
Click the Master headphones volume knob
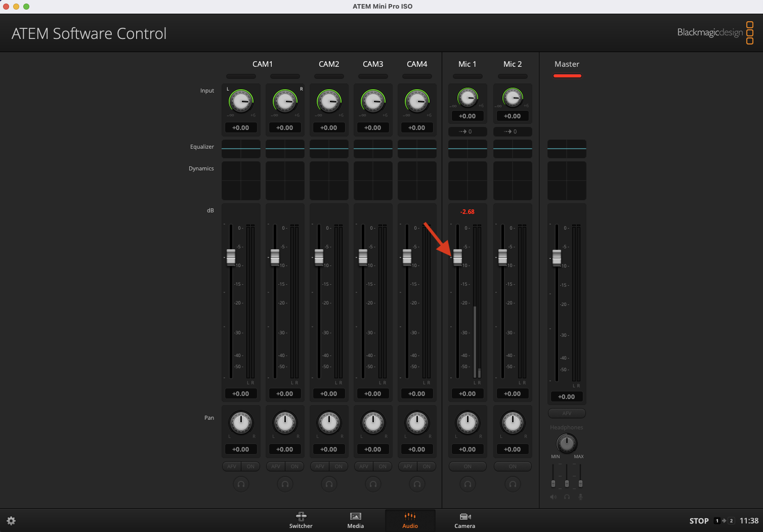(x=567, y=444)
